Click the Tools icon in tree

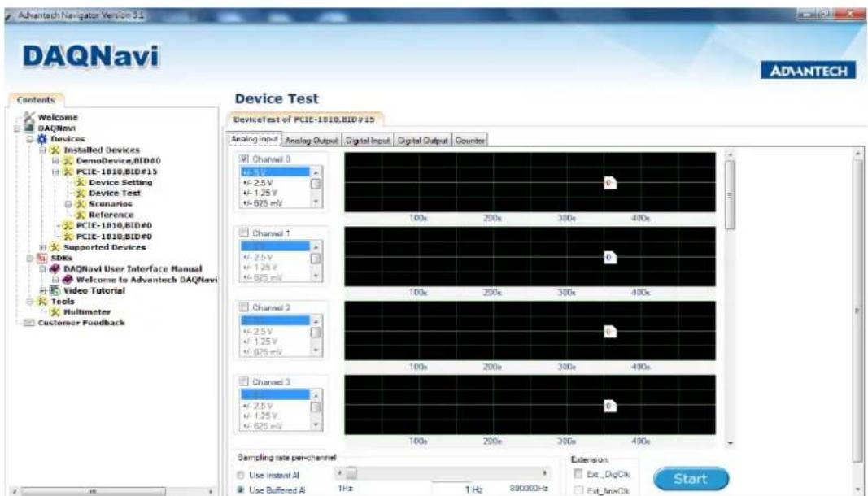point(42,301)
